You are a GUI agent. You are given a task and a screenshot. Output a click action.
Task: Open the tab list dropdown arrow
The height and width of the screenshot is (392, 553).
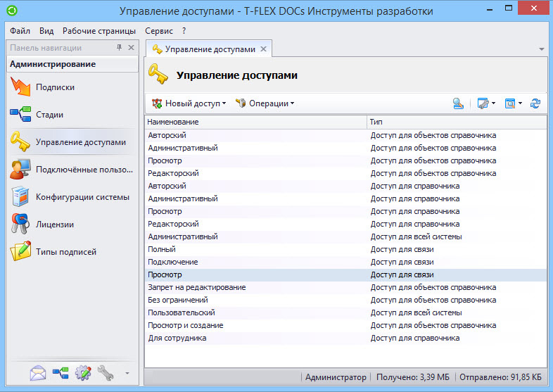click(542, 49)
